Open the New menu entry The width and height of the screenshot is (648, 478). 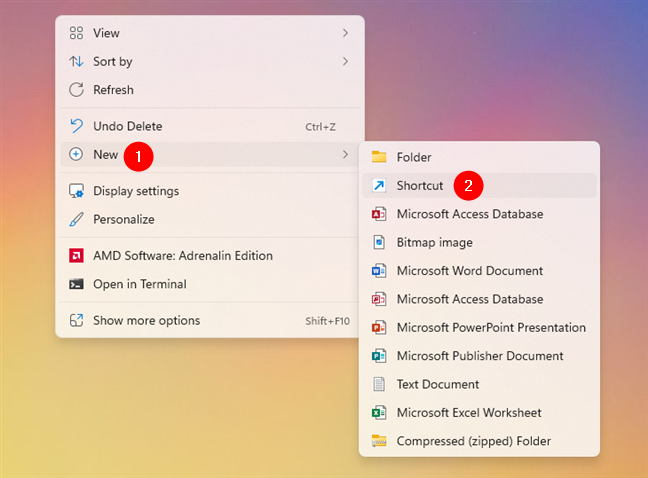coord(210,155)
